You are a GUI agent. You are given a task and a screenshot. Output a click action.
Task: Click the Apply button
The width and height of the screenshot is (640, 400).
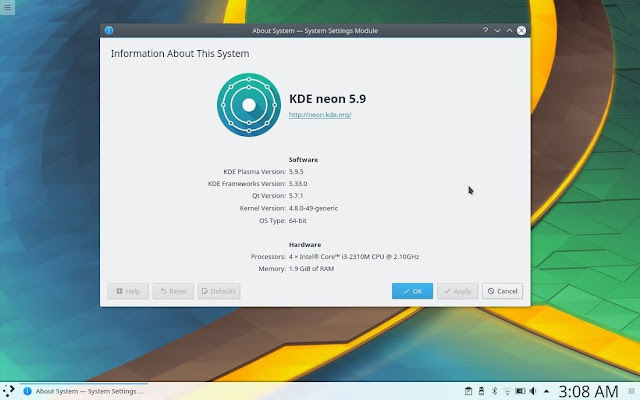(458, 291)
